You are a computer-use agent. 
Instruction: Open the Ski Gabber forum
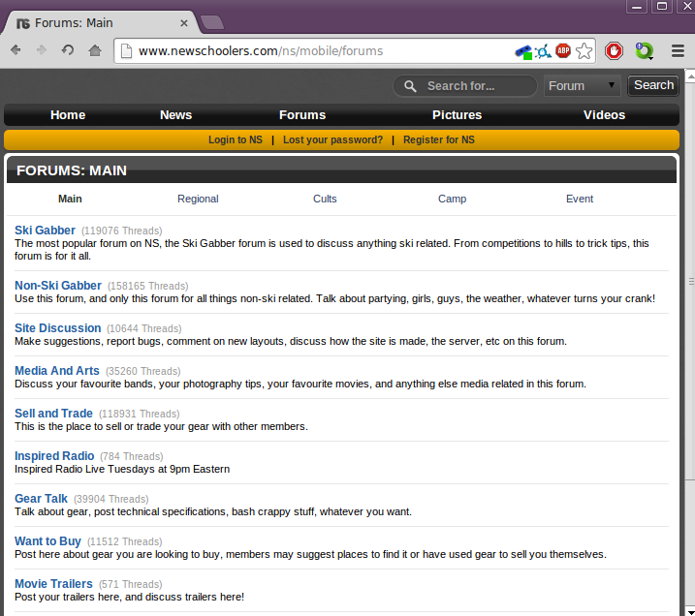[45, 231]
